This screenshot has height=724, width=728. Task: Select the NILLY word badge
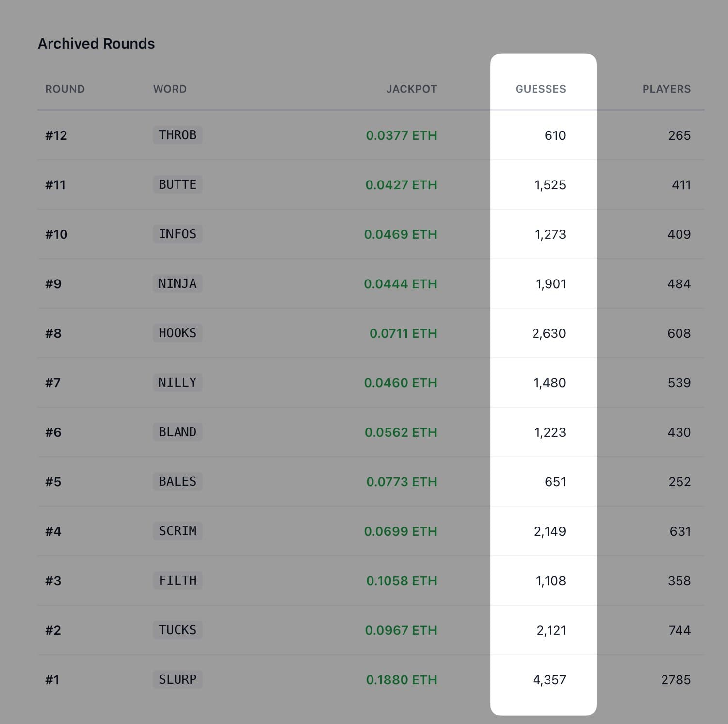(x=177, y=382)
